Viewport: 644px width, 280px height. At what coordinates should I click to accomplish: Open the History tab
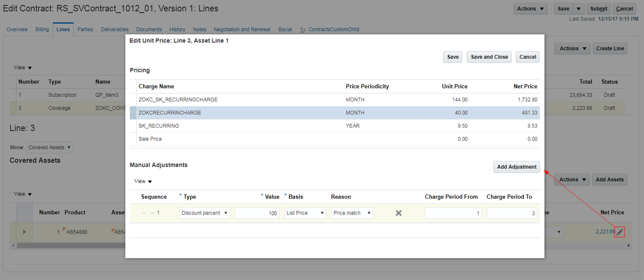pos(178,30)
